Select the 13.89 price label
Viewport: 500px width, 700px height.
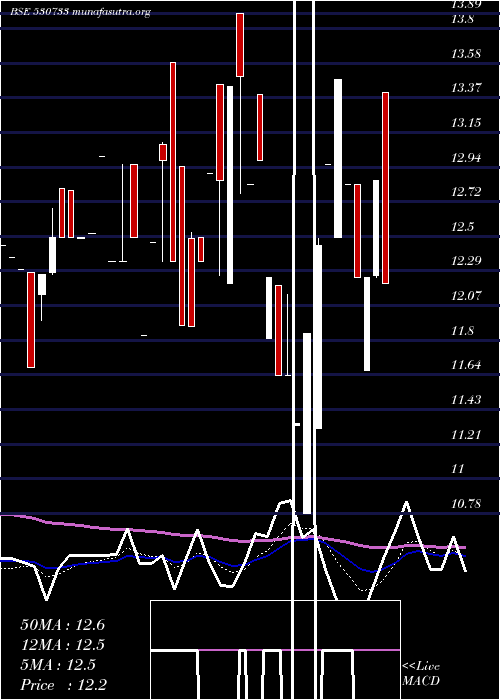point(466,4)
